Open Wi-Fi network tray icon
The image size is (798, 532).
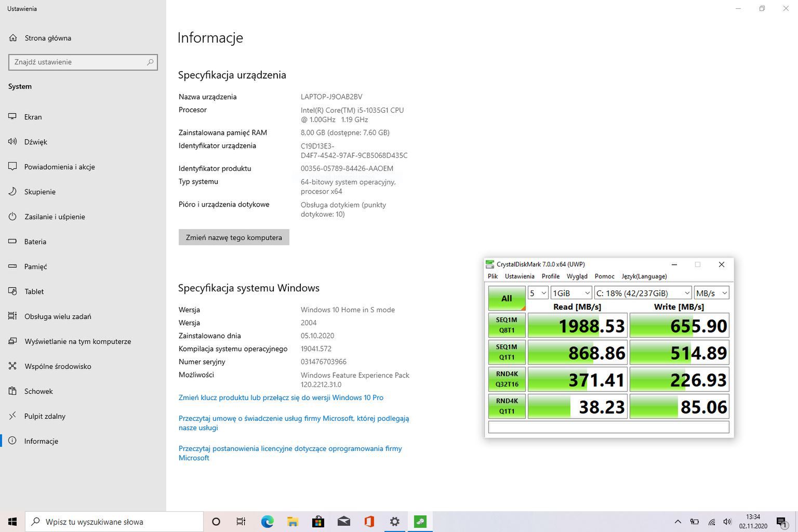pyautogui.click(x=711, y=522)
